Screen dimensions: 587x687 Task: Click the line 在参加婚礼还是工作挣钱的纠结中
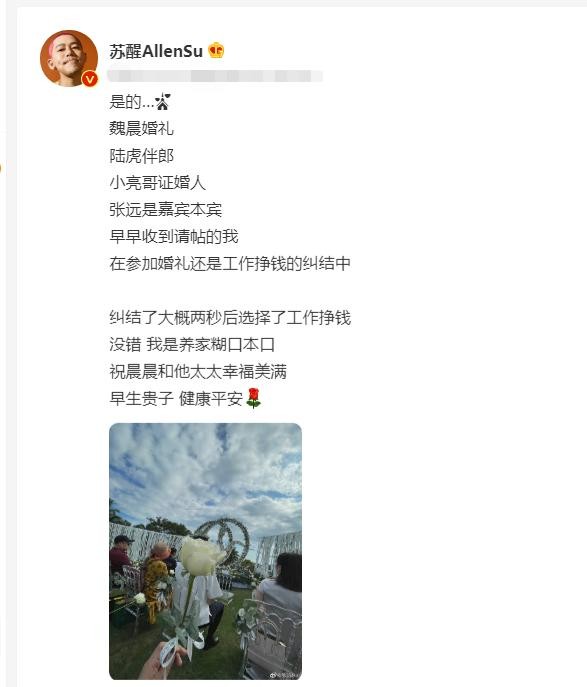(230, 264)
